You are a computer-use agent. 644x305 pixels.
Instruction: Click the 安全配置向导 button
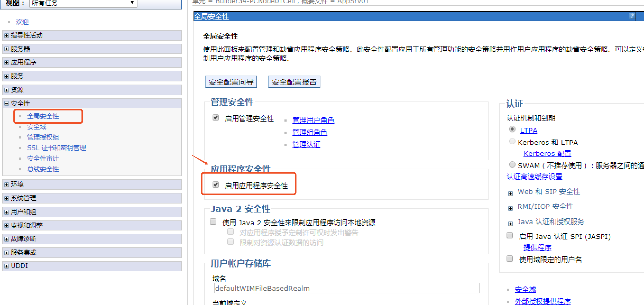point(231,82)
